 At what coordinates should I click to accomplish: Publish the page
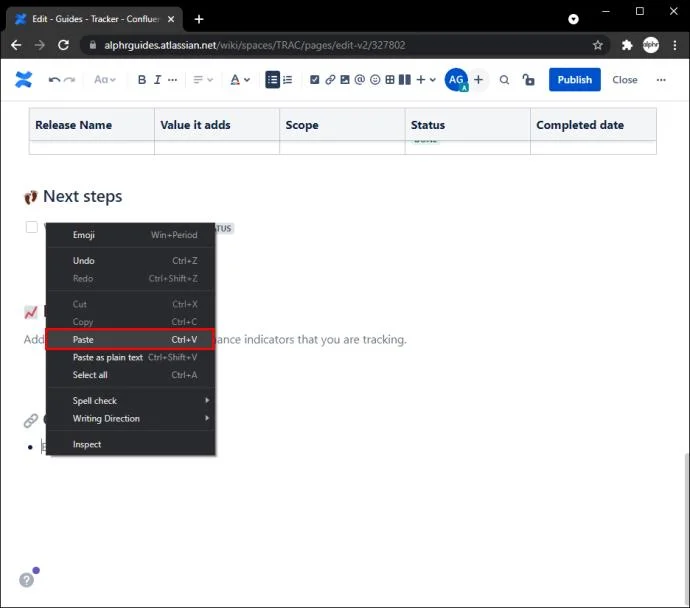pyautogui.click(x=574, y=80)
